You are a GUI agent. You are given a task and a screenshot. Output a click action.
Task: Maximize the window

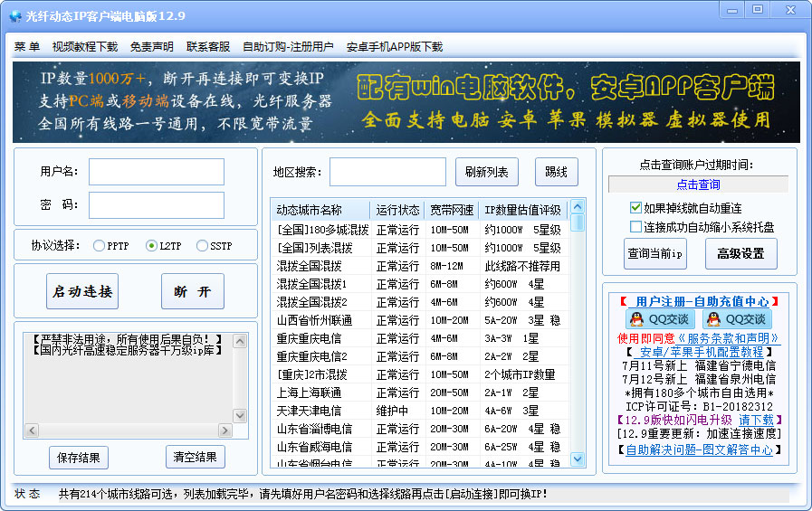click(x=758, y=9)
